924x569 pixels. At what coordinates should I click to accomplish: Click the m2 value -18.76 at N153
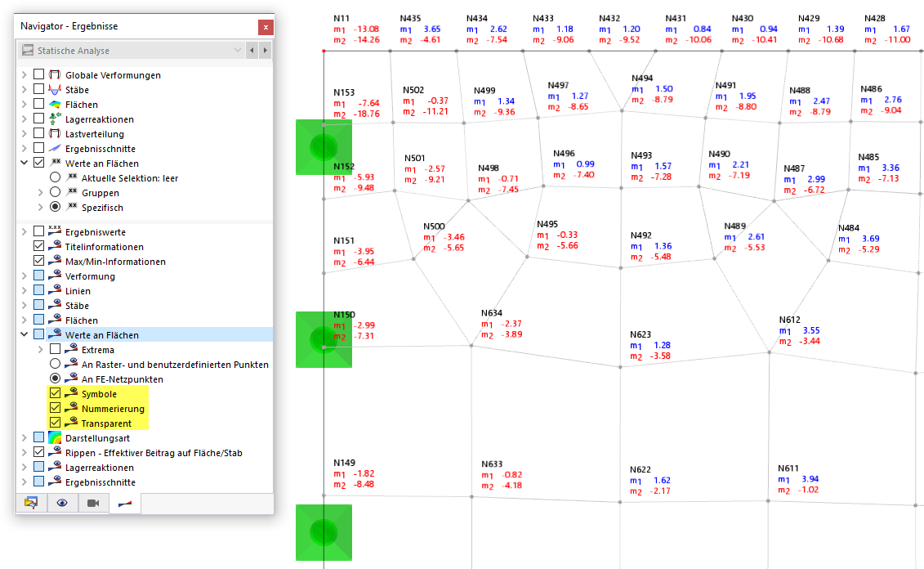[367, 114]
